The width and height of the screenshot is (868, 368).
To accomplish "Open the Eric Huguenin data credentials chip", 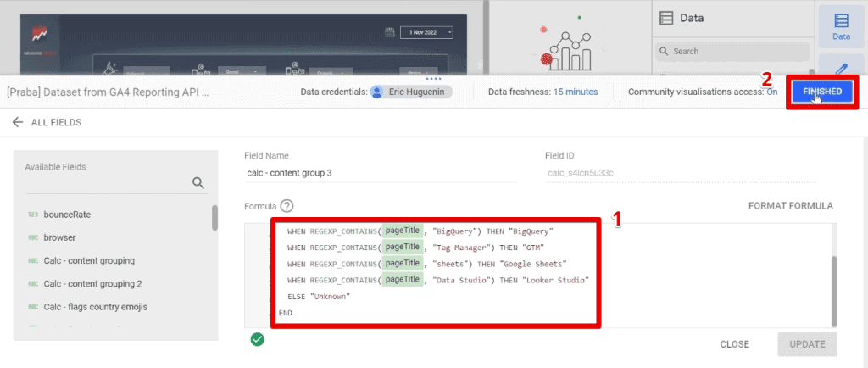I will click(411, 92).
